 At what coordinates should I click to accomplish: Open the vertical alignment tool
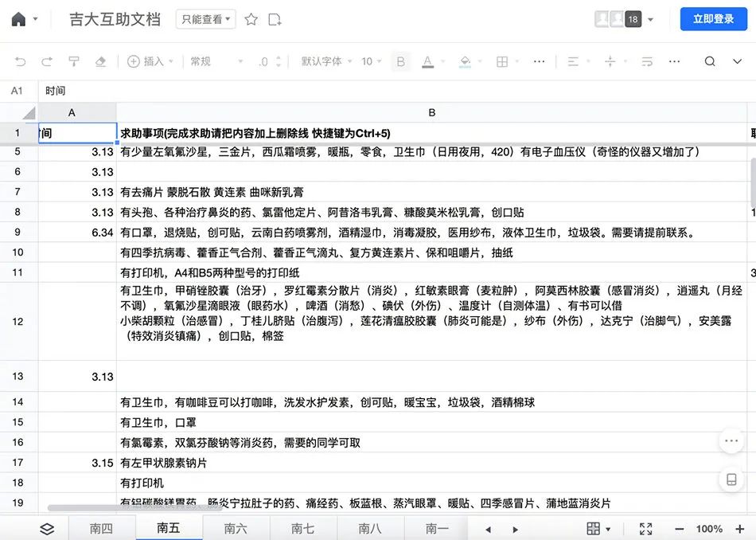(x=610, y=61)
